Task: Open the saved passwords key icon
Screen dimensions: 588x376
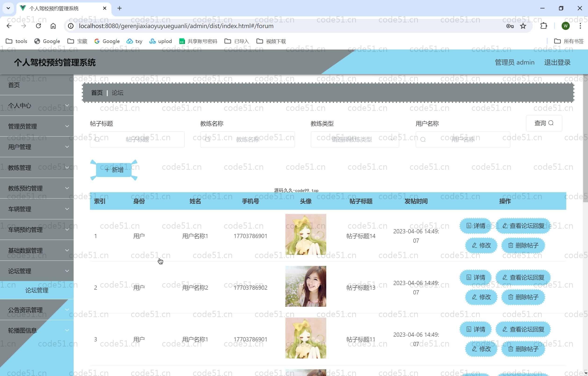Action: pos(510,26)
